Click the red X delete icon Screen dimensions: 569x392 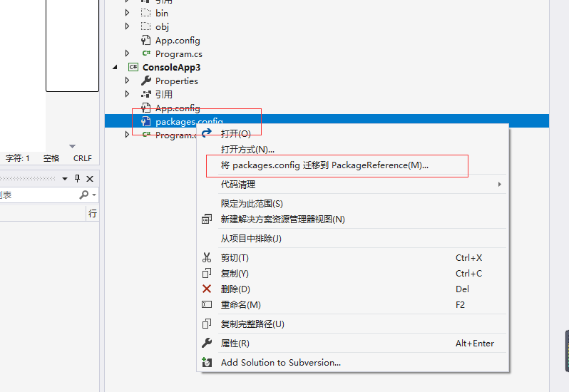coord(207,289)
